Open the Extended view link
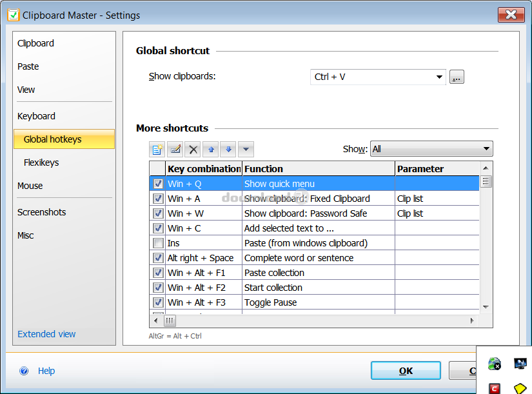 tap(46, 334)
